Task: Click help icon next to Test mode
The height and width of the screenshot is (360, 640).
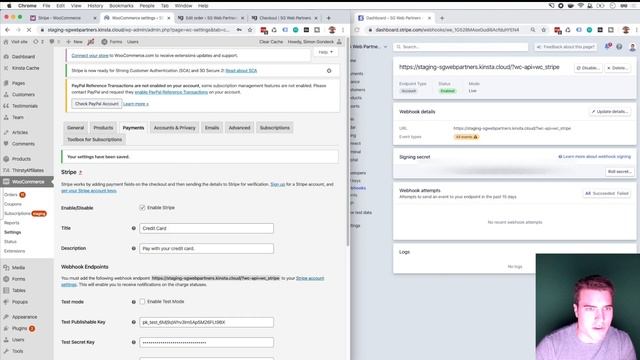Action: (133, 302)
